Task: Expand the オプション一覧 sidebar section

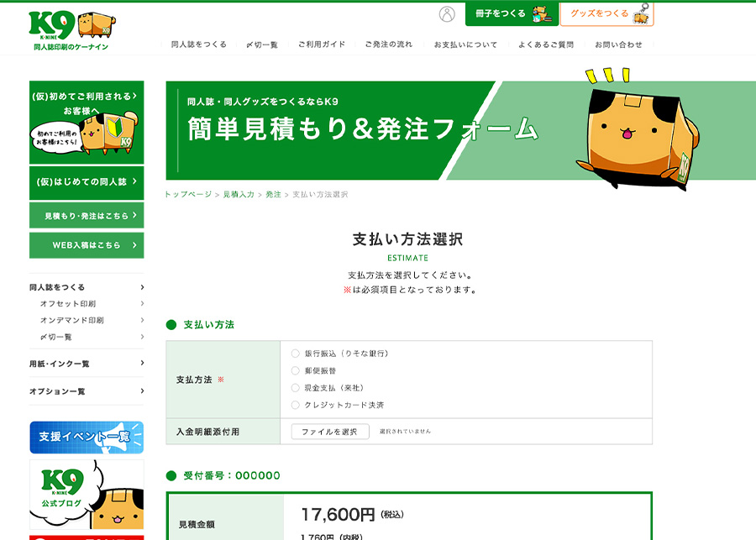Action: click(x=87, y=391)
